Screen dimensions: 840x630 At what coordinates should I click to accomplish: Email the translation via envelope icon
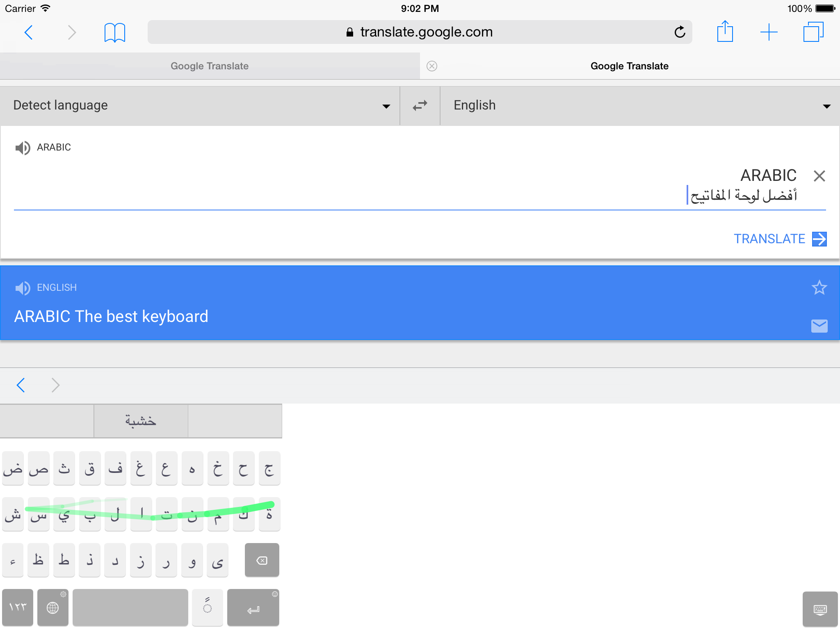click(819, 326)
